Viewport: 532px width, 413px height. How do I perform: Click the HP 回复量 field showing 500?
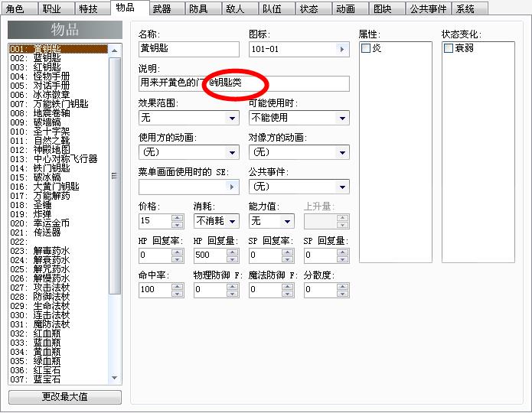211,255
